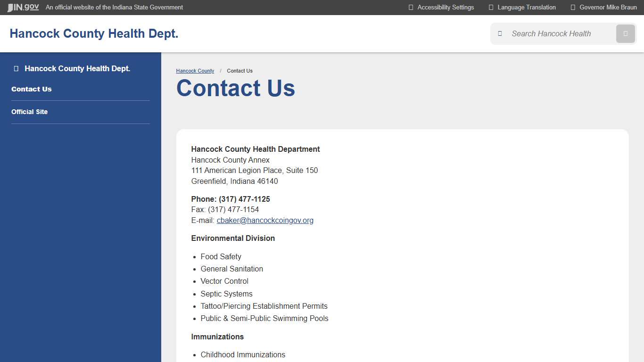Click the black square icon before IN.gov
Viewport: 644px width, 362px height.
pyautogui.click(x=10, y=7)
